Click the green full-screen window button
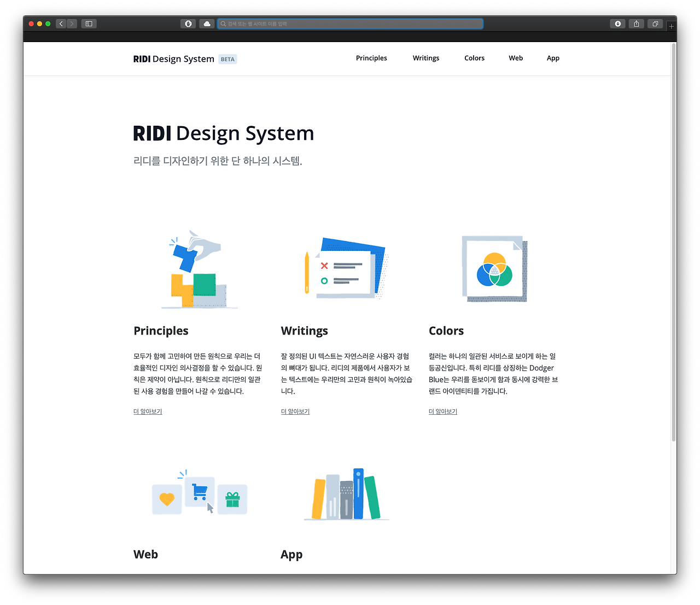The width and height of the screenshot is (700, 605). point(48,24)
